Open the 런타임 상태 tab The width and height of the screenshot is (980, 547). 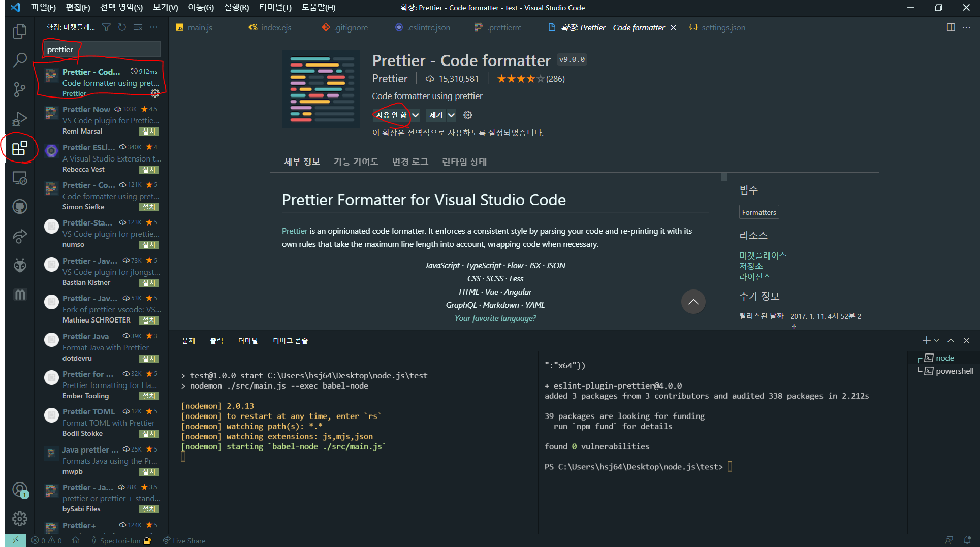464,162
